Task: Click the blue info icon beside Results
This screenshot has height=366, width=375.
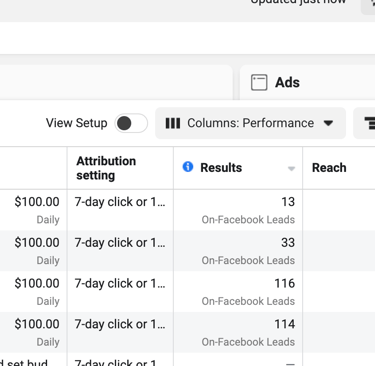Action: [188, 167]
